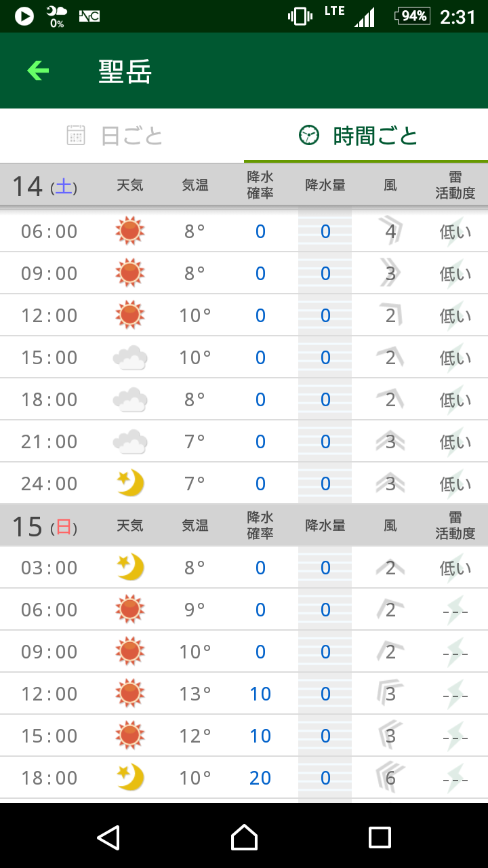Tap the Android home button
Image resolution: width=488 pixels, height=868 pixels.
(x=244, y=837)
